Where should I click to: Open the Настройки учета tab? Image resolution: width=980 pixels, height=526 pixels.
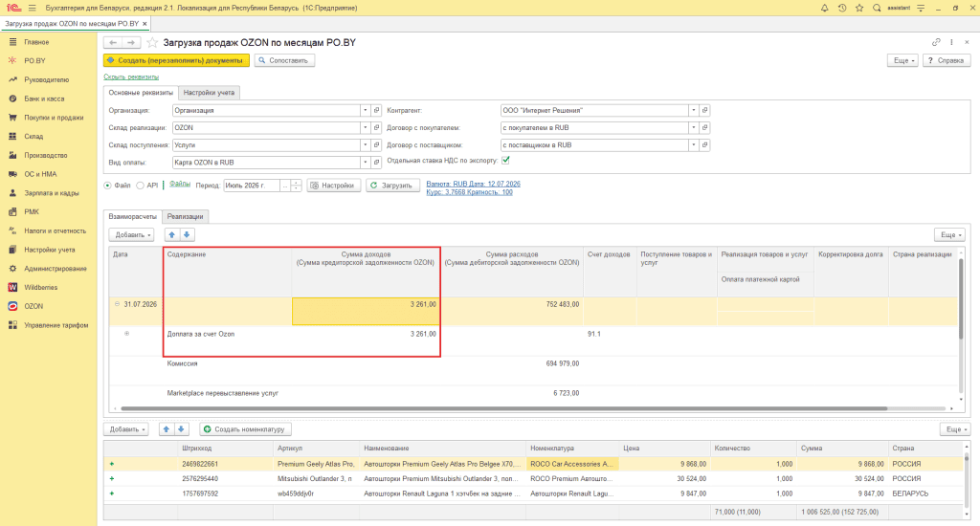[x=209, y=93]
